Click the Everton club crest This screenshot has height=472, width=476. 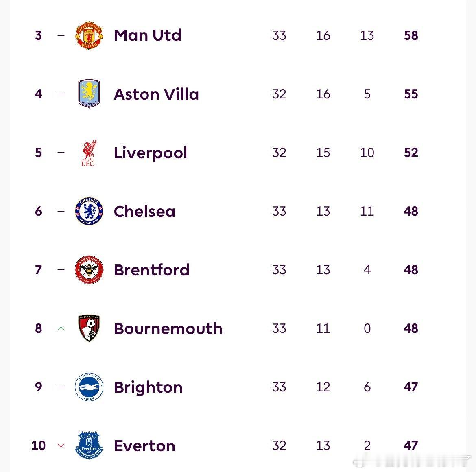click(x=89, y=446)
